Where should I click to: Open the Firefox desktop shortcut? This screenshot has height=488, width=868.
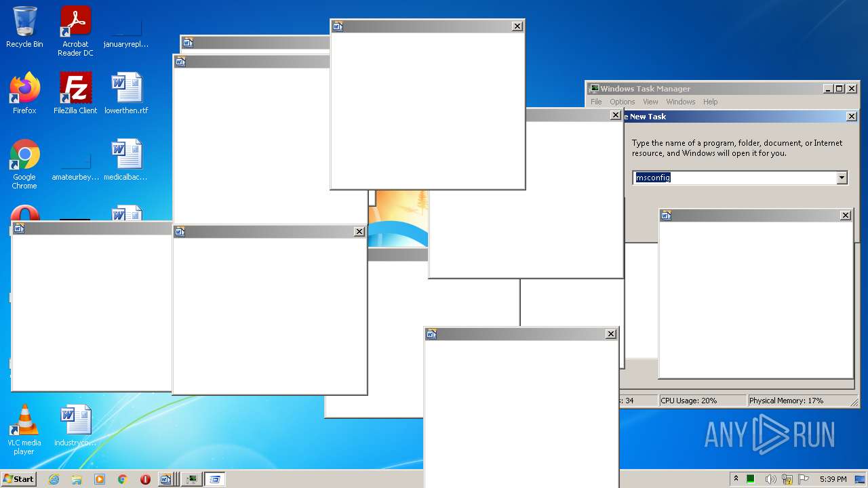pyautogui.click(x=24, y=94)
